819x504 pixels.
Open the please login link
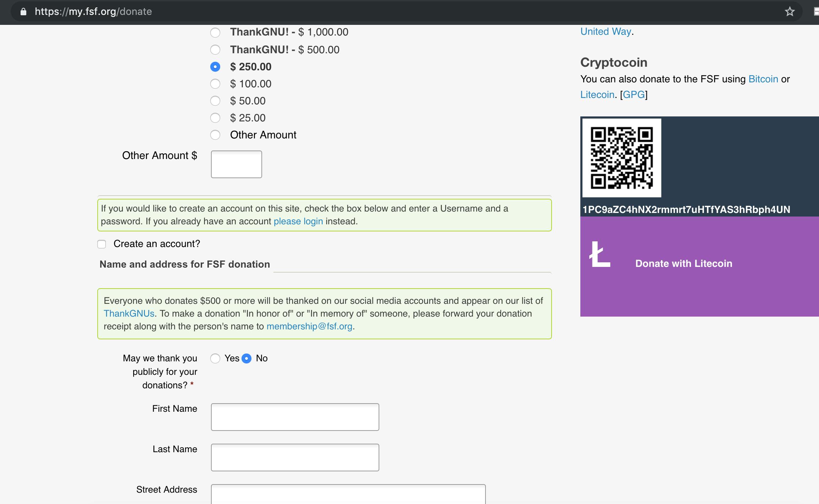298,221
